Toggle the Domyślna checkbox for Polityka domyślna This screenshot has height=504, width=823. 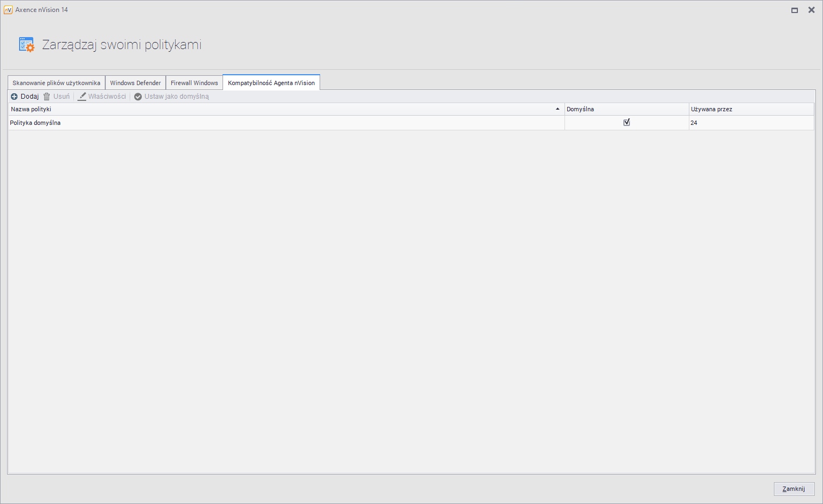point(627,123)
